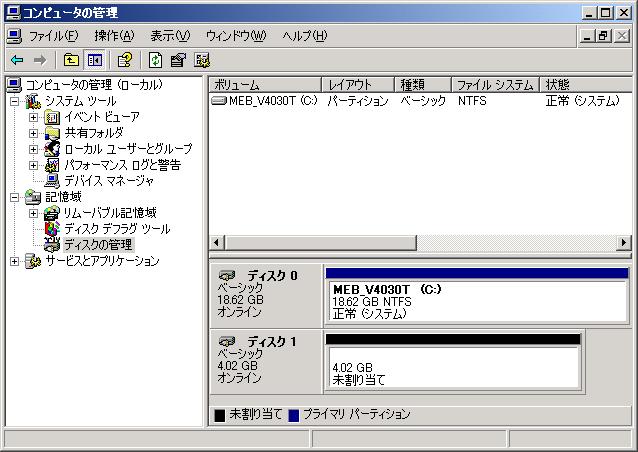The width and height of the screenshot is (638, 452).
Task: Click the disk settings wizard toolbar icon
Action: 202,60
